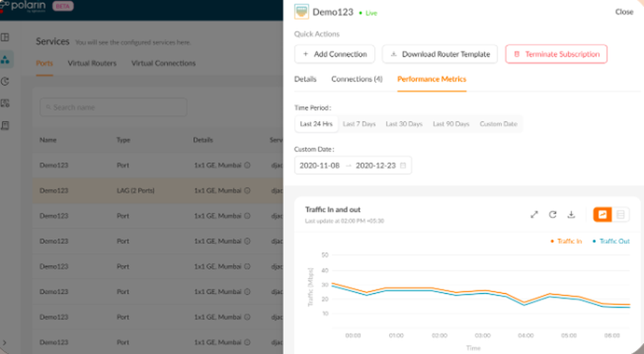Screen dimensions: 644x354
Task: Click the Polarin logo
Action: [23, 6]
